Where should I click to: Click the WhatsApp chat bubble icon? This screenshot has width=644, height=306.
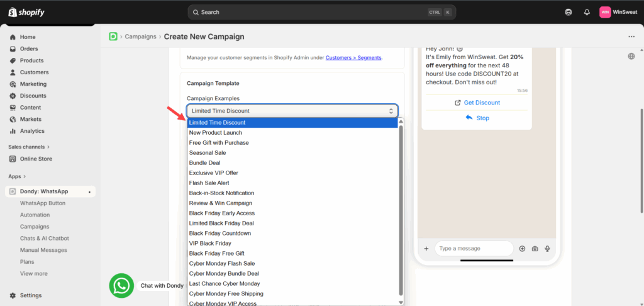121,285
